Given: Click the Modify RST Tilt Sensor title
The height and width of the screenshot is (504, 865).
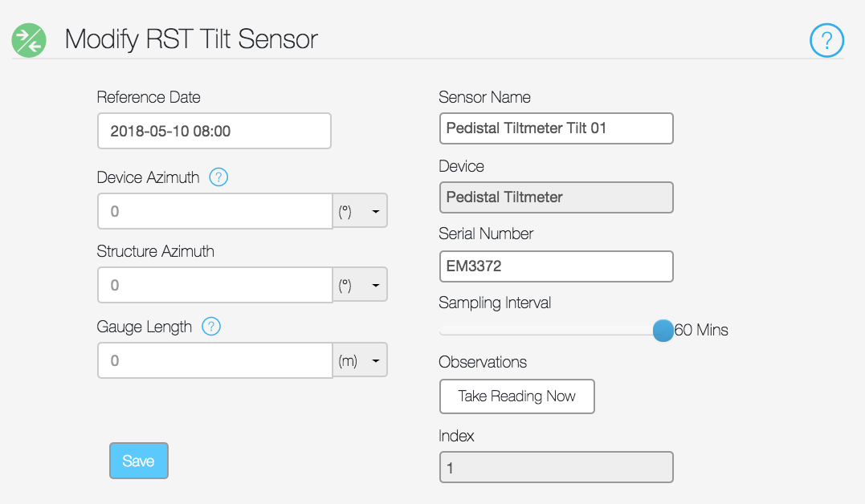Looking at the screenshot, I should [x=190, y=39].
